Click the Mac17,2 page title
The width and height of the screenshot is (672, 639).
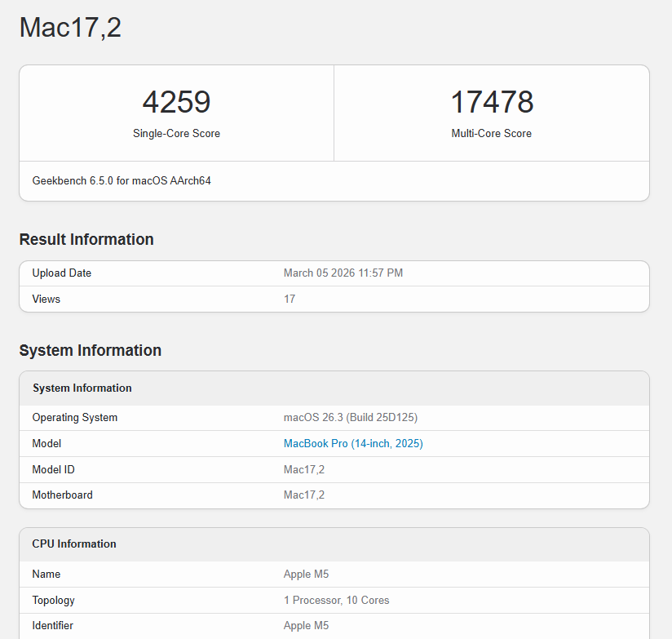point(70,28)
